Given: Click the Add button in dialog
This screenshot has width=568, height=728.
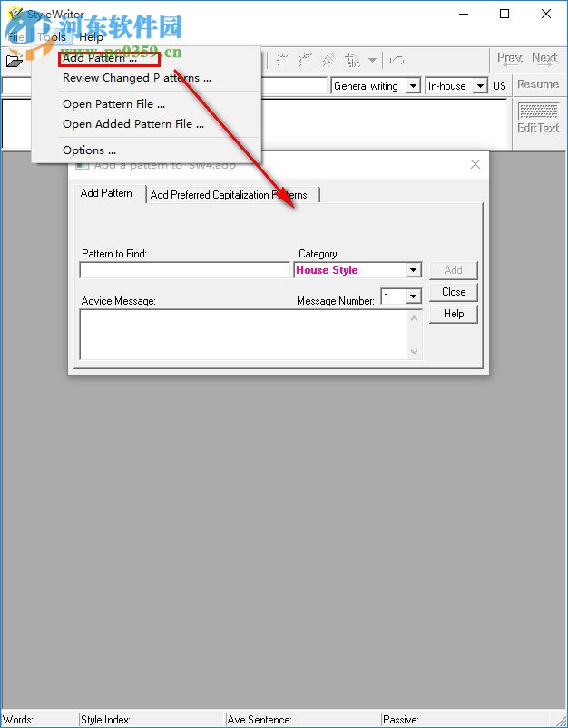Looking at the screenshot, I should click(x=453, y=270).
